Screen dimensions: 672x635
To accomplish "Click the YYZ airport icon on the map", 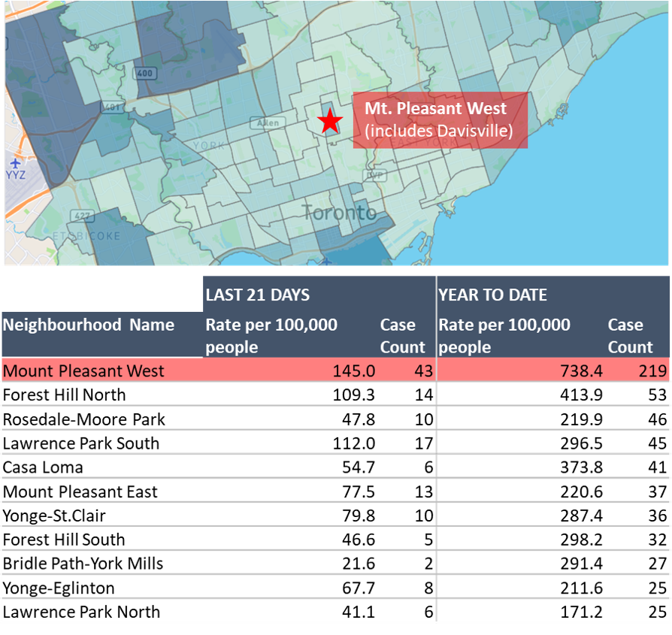I will 16,163.
